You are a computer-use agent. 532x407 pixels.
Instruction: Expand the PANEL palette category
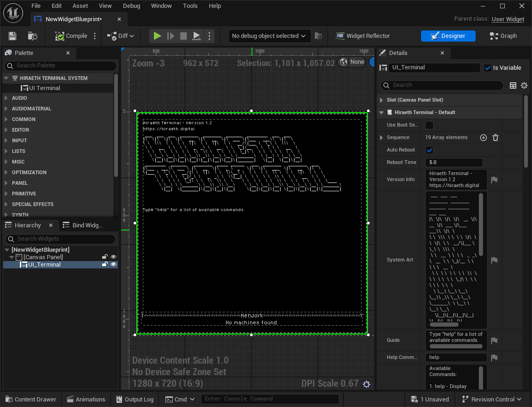6,183
